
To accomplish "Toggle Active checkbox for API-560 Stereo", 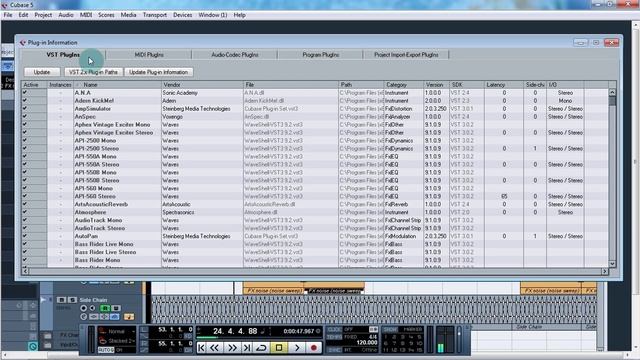I will click(25, 196).
